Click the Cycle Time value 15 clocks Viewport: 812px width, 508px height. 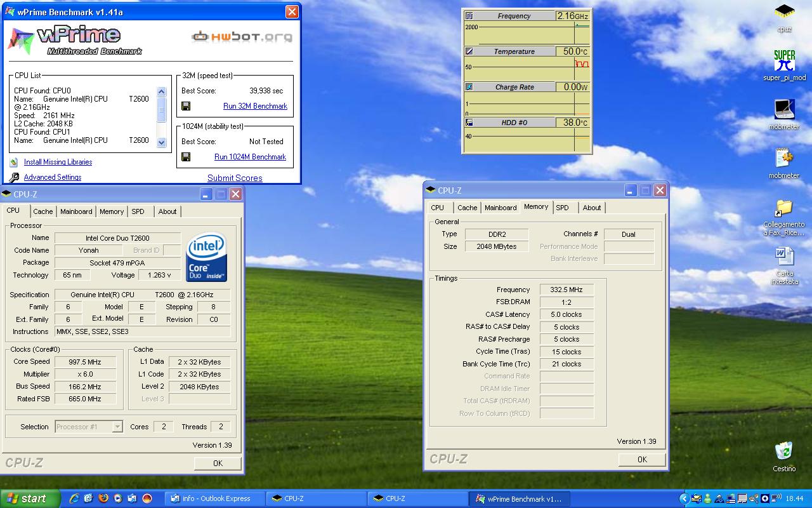[x=566, y=352]
